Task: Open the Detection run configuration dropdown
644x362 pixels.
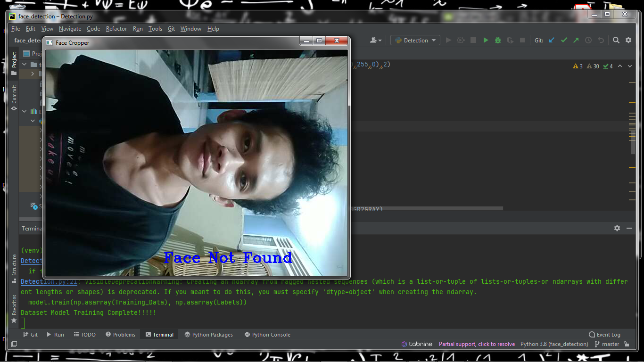Action: coord(415,40)
